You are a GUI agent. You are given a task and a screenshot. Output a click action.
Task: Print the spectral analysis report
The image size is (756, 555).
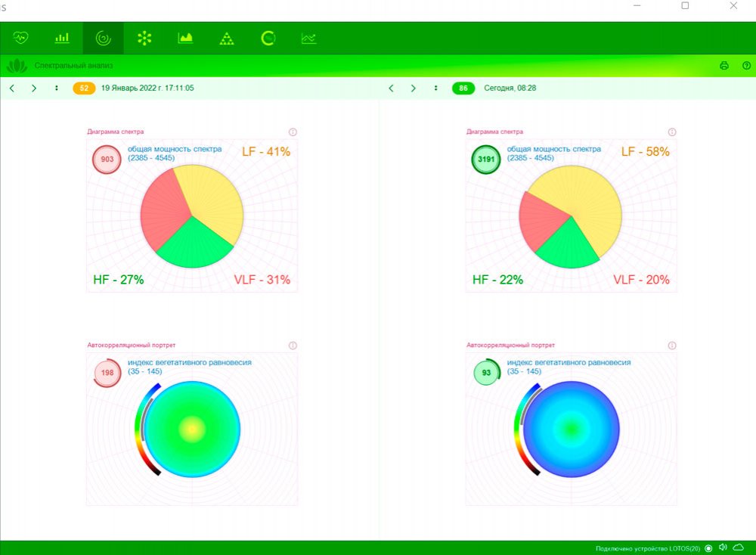click(724, 66)
